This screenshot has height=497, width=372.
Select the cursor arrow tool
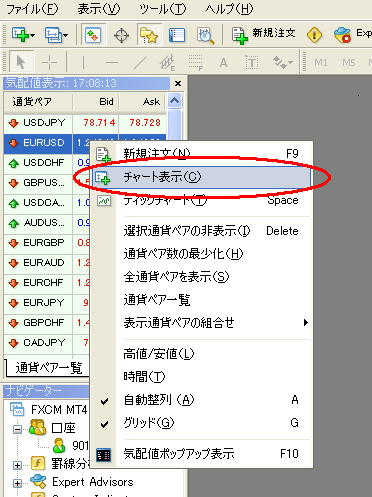(21, 62)
